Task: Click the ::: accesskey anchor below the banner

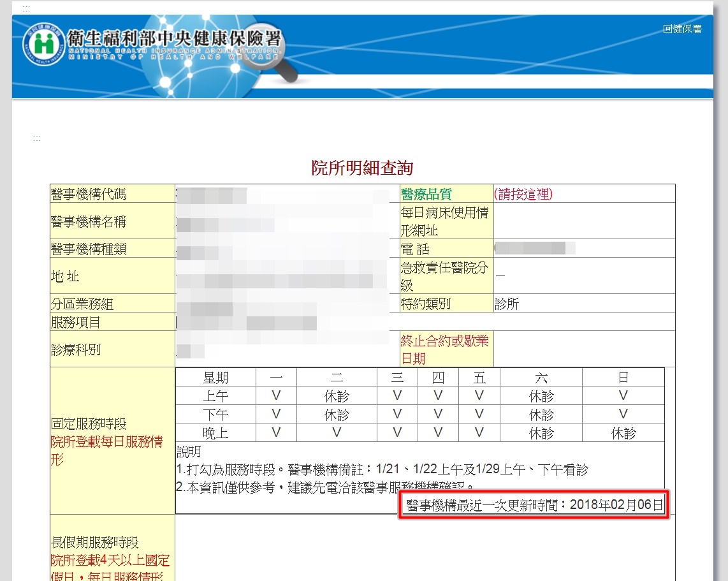Action: [36, 138]
